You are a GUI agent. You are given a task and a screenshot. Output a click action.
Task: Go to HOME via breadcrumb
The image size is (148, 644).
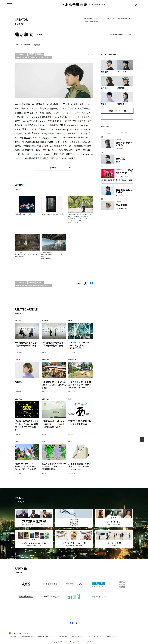tap(17, 45)
